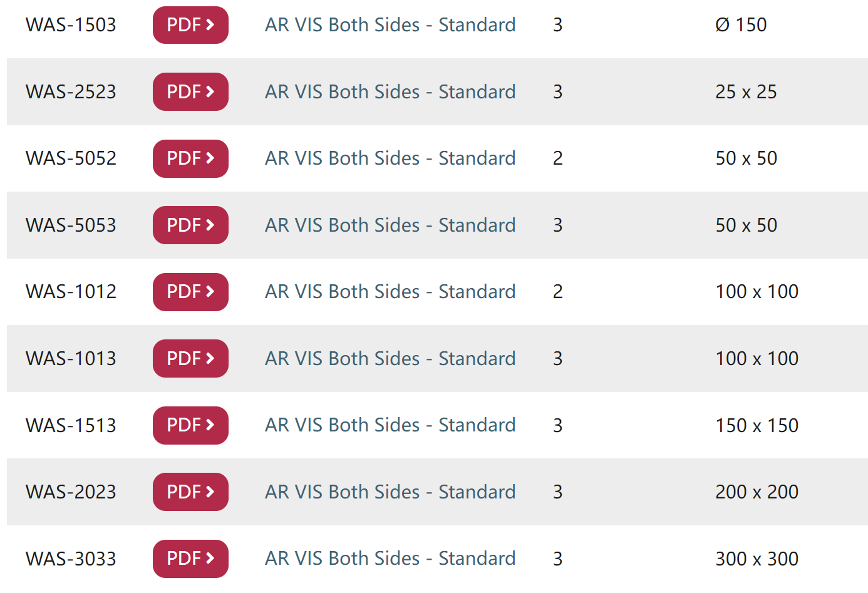
Task: Open the PDF for WAS-1013
Action: [190, 359]
